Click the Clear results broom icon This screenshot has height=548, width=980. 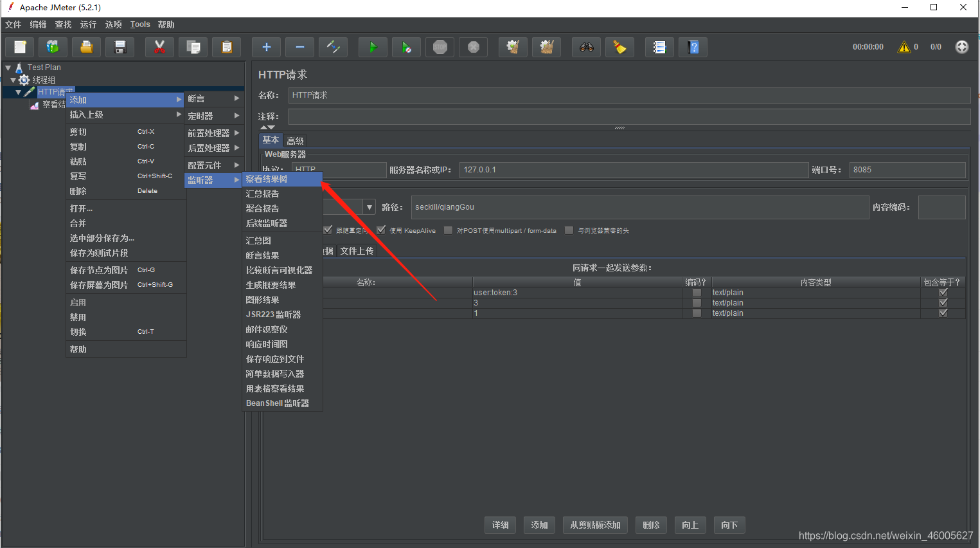click(513, 47)
